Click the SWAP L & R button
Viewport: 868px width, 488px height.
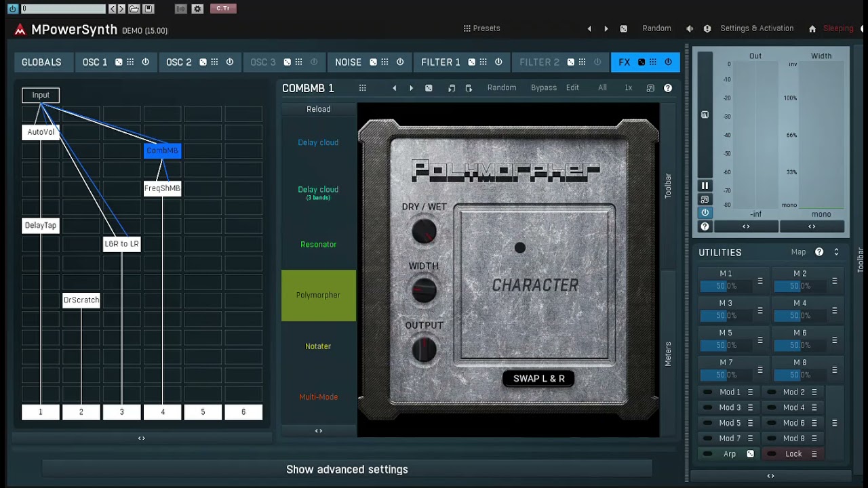(539, 379)
